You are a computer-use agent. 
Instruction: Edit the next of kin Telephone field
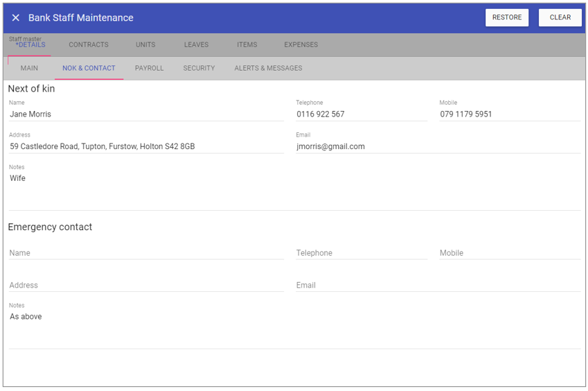click(x=361, y=114)
